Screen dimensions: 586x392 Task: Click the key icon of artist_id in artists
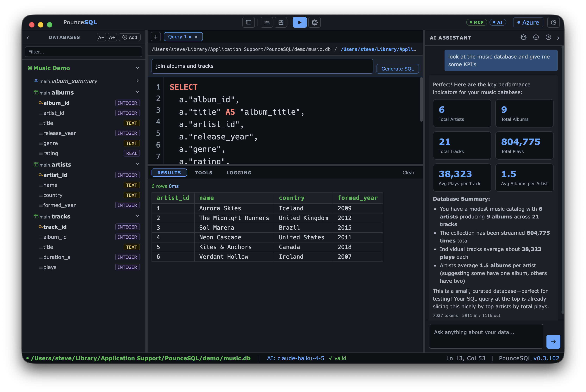coord(41,175)
